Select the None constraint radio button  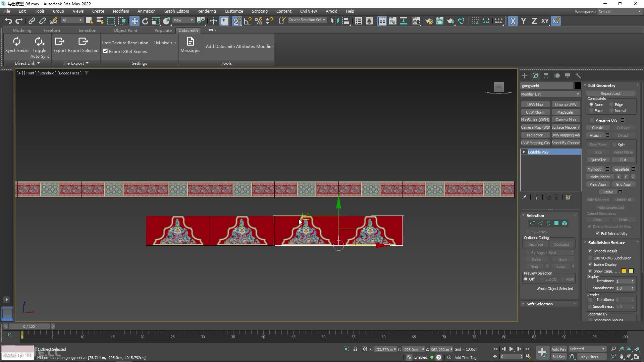(x=591, y=105)
